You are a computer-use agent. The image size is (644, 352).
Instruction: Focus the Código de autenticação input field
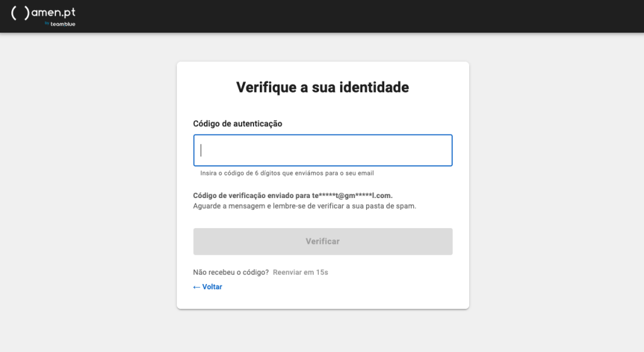pyautogui.click(x=323, y=150)
